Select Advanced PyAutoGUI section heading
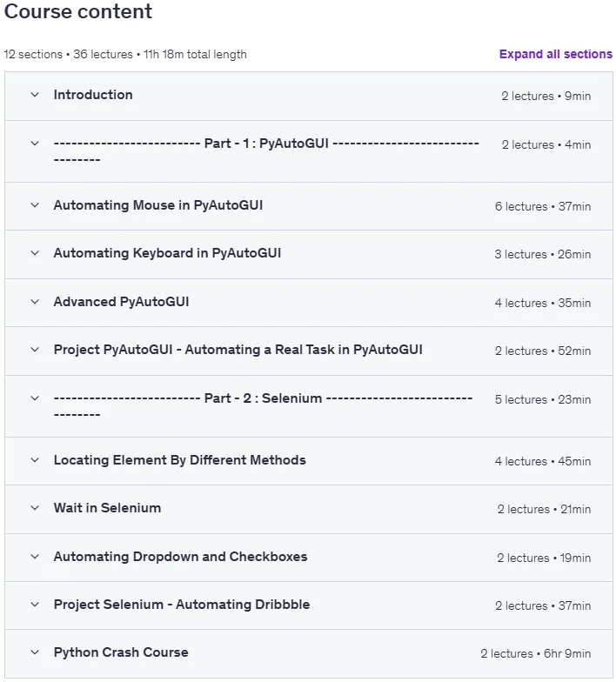 [x=122, y=302]
